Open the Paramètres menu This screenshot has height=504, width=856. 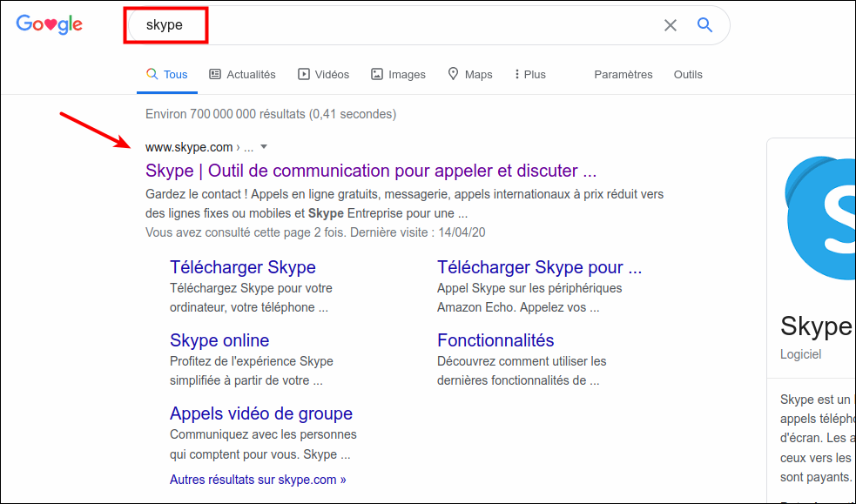tap(623, 75)
